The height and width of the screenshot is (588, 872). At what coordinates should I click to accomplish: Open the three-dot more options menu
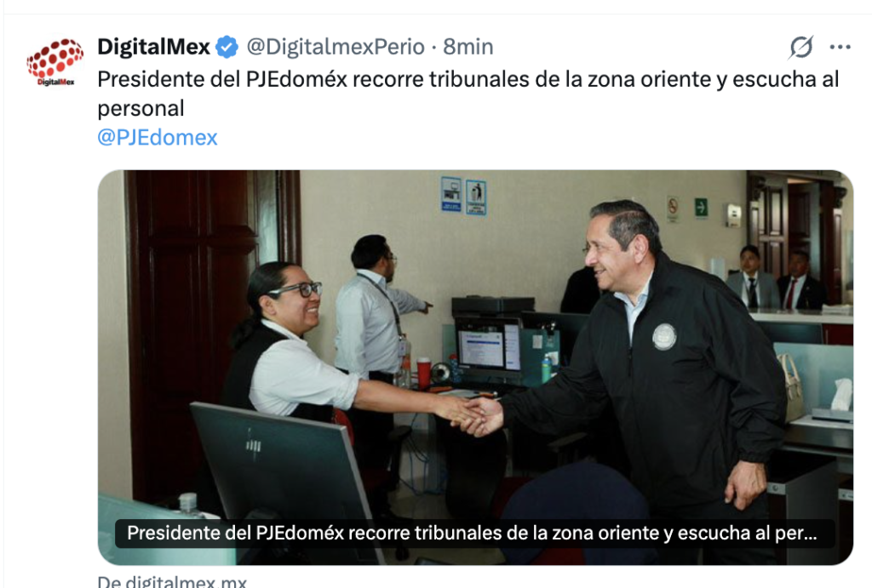pyautogui.click(x=840, y=48)
